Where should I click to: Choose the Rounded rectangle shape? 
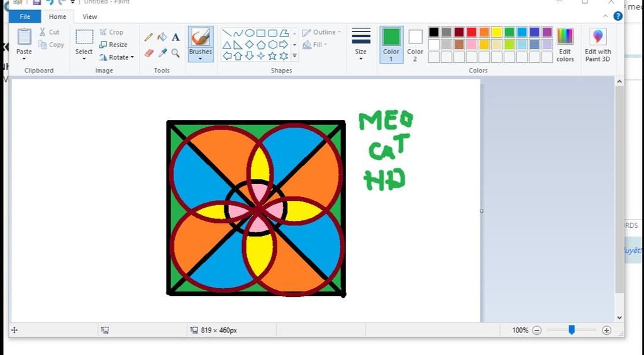[272, 33]
